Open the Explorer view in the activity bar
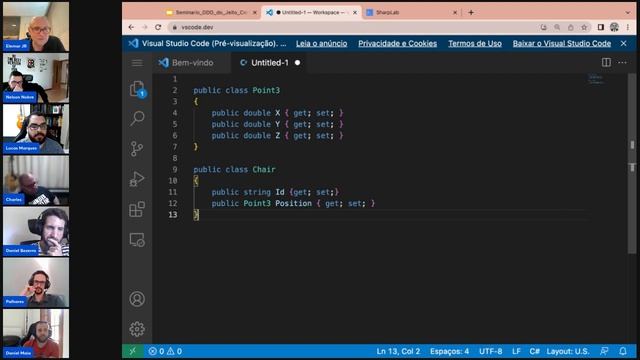The width and height of the screenshot is (640, 360). coord(137,89)
